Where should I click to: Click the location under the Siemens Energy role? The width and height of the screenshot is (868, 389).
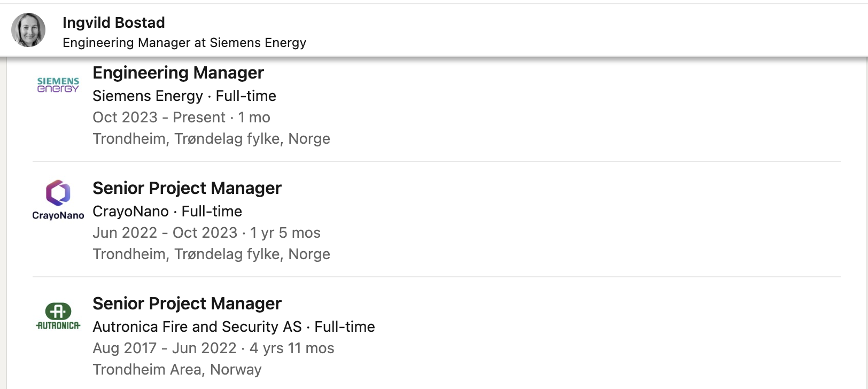211,139
